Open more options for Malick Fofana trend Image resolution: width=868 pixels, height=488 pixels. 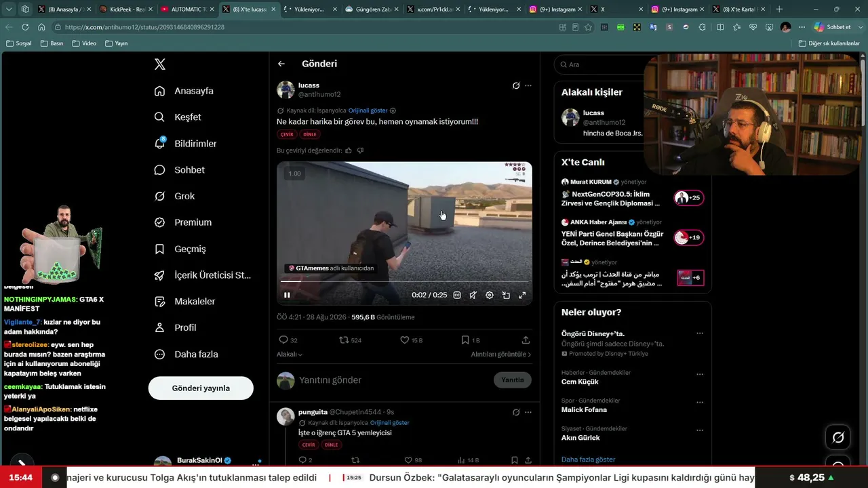tap(700, 402)
